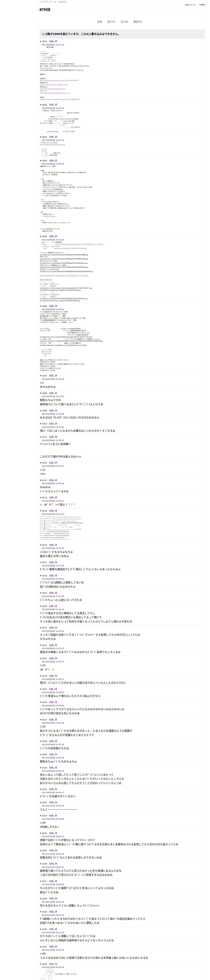Collapse post 0015 with its triangle

[41, 511]
